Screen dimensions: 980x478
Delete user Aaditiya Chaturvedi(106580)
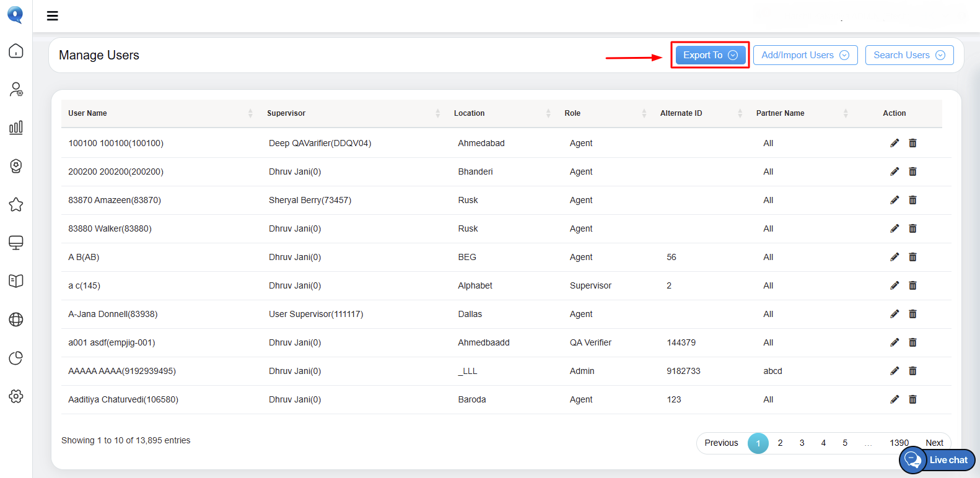click(912, 399)
